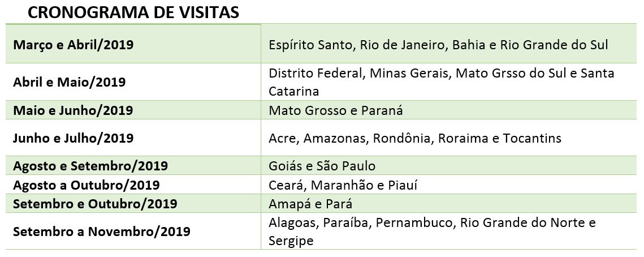
Task: Select the Junho e Julho/2019 cell
Action: pos(133,138)
